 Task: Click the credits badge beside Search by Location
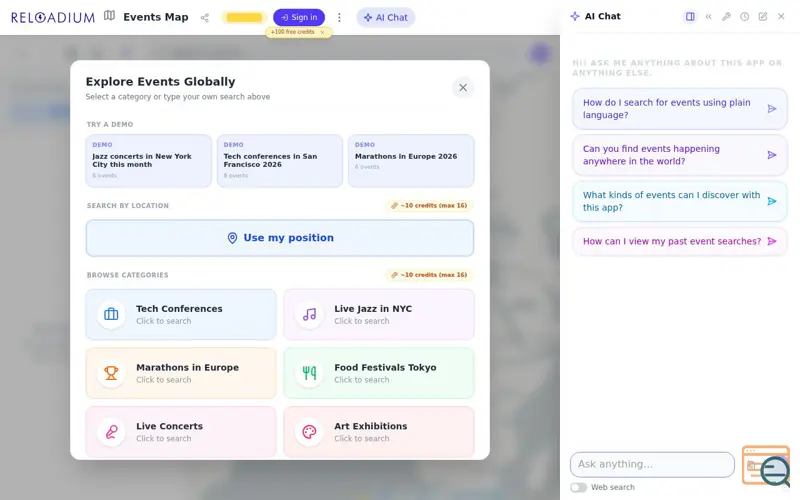(430, 206)
